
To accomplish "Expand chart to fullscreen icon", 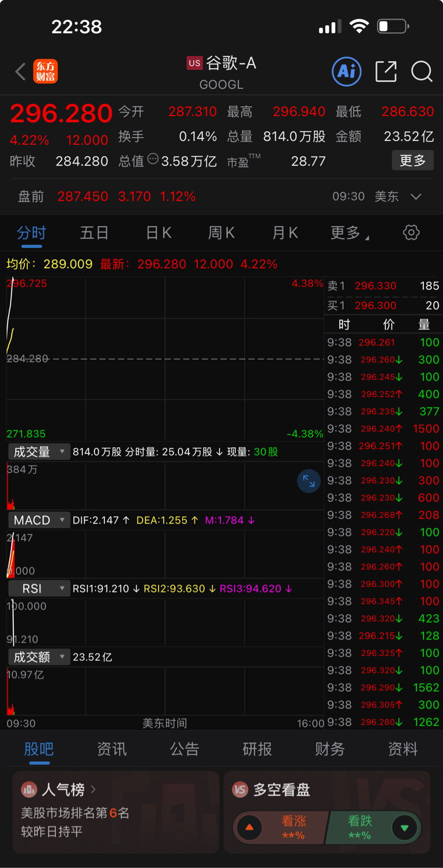I will (x=309, y=481).
